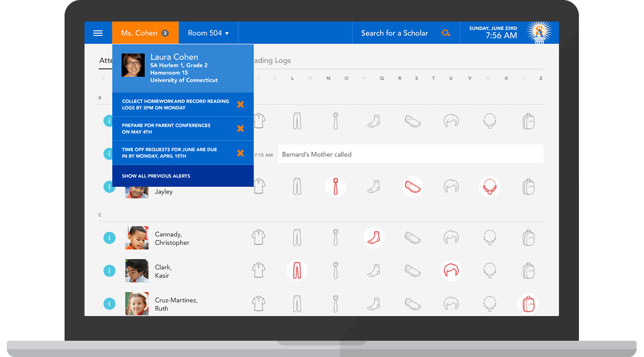Select Kasir Clark's tie icon
Viewport: 644px width, 357px height.
[335, 270]
